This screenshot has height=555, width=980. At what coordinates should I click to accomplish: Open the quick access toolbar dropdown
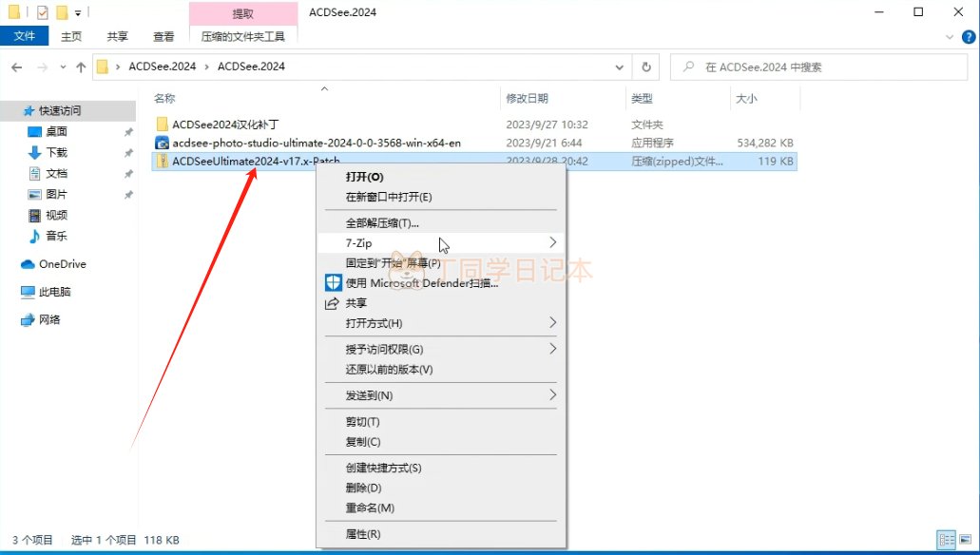(x=78, y=12)
